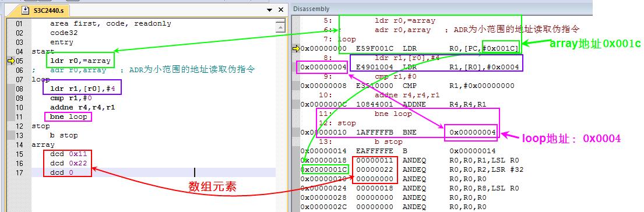Screen dimensions: 644x212
Task: Click the 'stop' label on editor line 12
Action: [x=40, y=126]
